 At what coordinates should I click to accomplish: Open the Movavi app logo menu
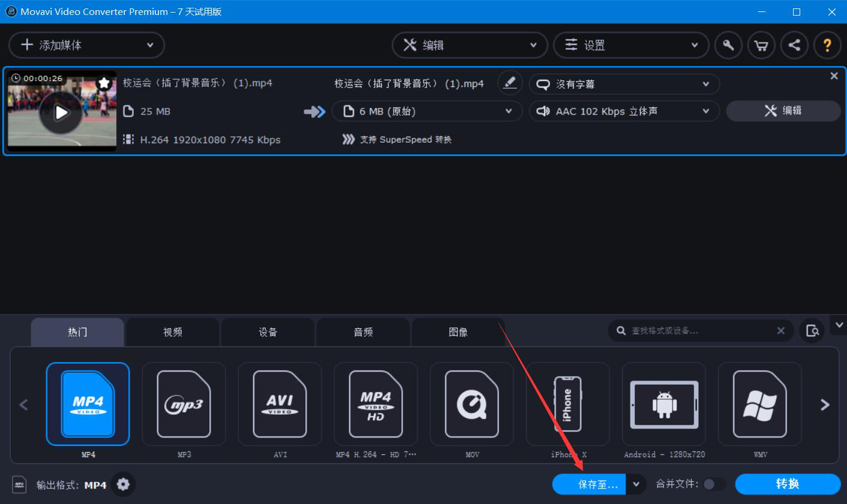tap(11, 11)
